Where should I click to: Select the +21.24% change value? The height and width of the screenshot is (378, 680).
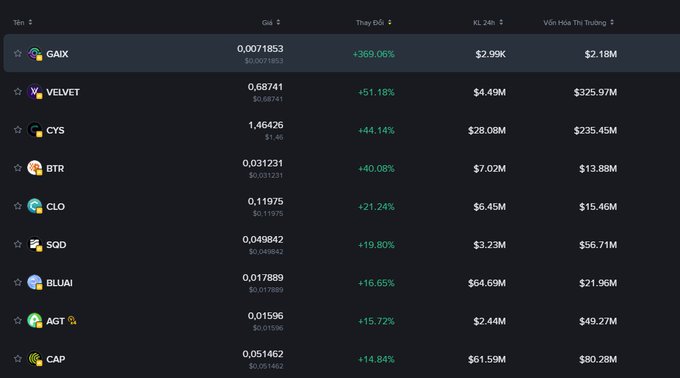(376, 207)
